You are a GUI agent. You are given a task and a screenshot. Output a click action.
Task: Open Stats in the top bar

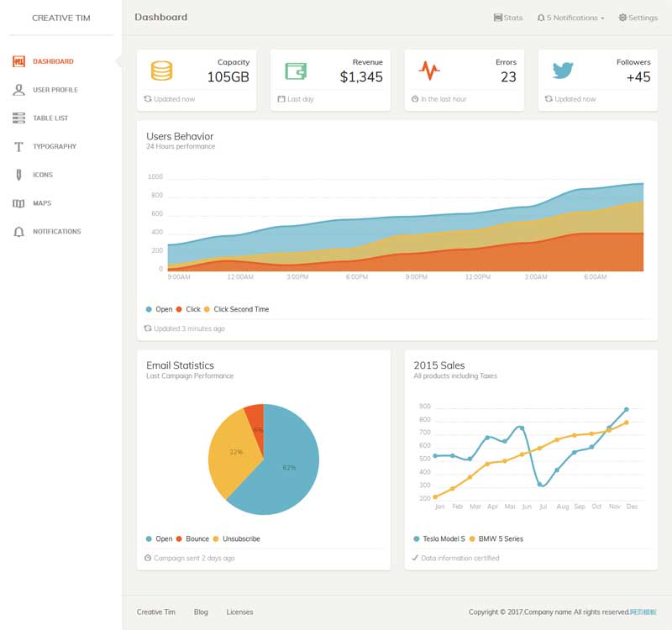(x=507, y=18)
